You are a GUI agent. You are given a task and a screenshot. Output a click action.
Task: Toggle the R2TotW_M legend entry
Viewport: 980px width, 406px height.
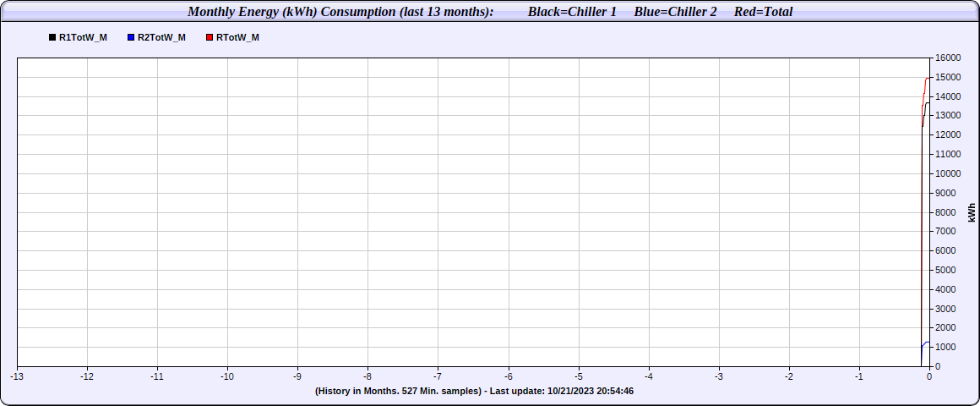(156, 37)
